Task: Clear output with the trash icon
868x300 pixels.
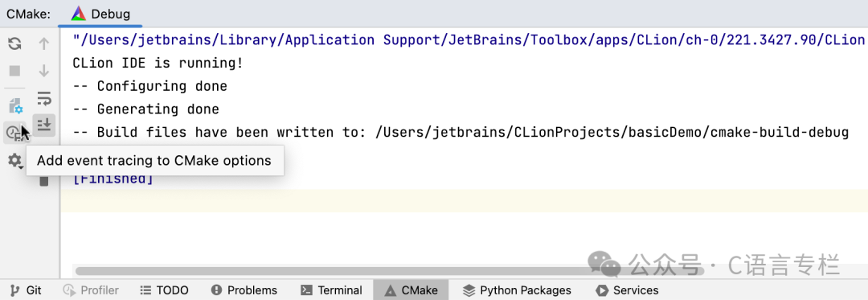Action: click(x=43, y=180)
